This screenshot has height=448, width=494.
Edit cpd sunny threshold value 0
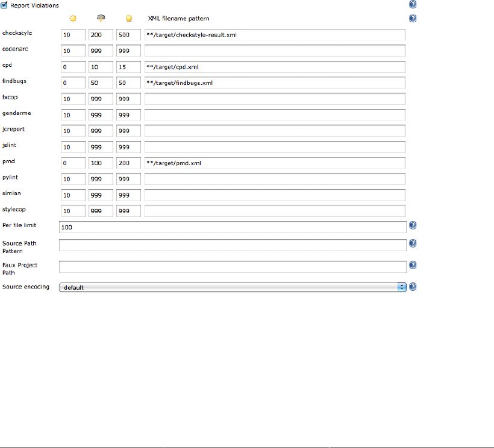coord(73,67)
